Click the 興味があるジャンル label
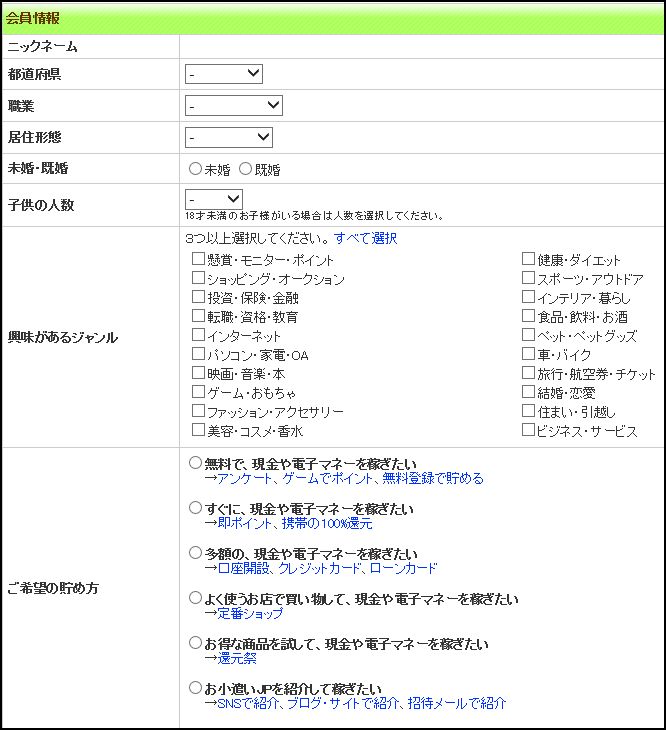Screen dimensions: 666x730 click(63, 338)
